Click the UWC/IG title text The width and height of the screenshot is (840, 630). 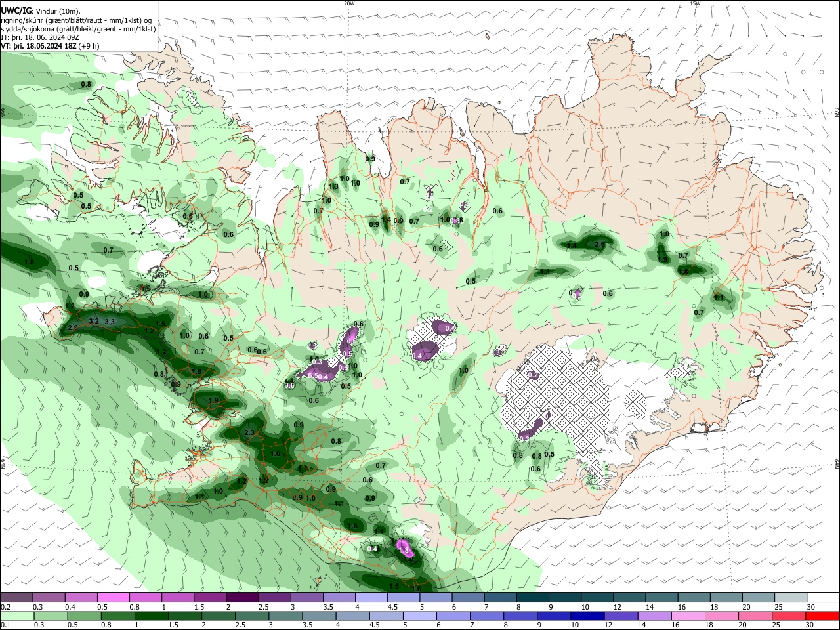click(x=15, y=11)
